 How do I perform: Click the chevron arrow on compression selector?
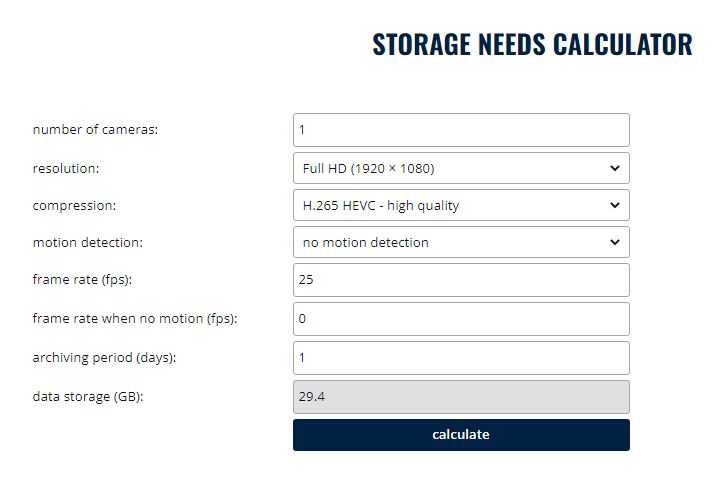tap(614, 206)
